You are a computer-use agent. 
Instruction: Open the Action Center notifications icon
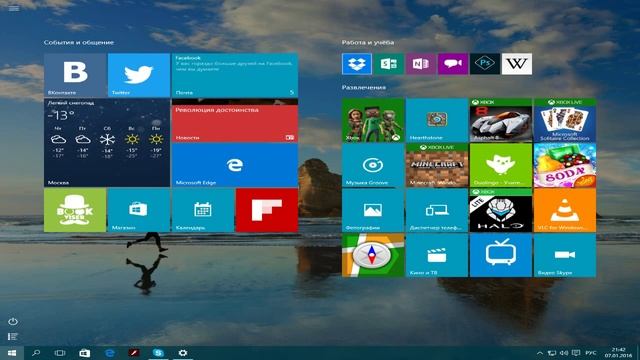(x=576, y=353)
